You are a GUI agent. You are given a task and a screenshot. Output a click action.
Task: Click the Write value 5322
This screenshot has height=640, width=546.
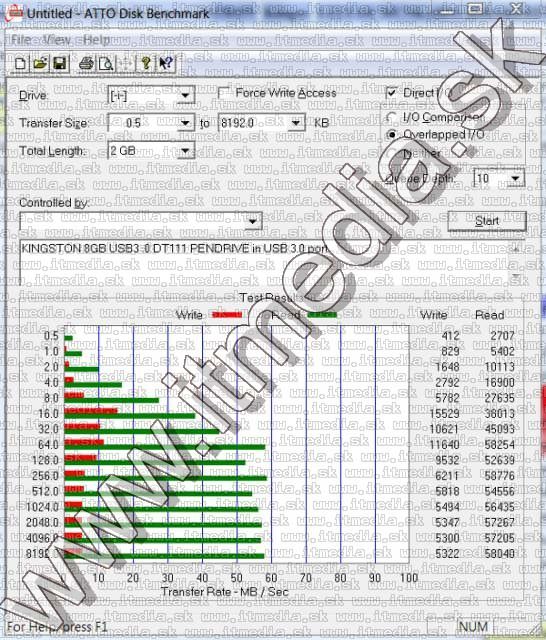[448, 554]
